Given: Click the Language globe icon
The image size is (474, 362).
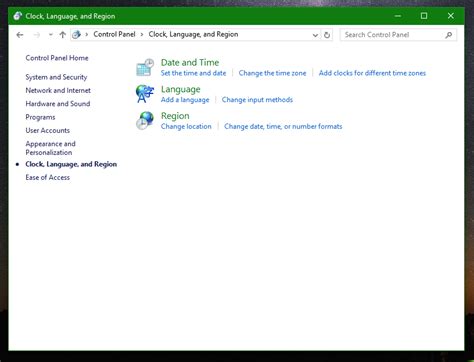Looking at the screenshot, I should point(145,94).
